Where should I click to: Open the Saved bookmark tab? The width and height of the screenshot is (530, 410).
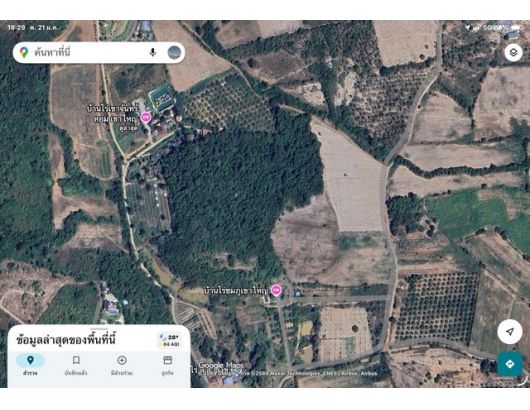(x=76, y=365)
